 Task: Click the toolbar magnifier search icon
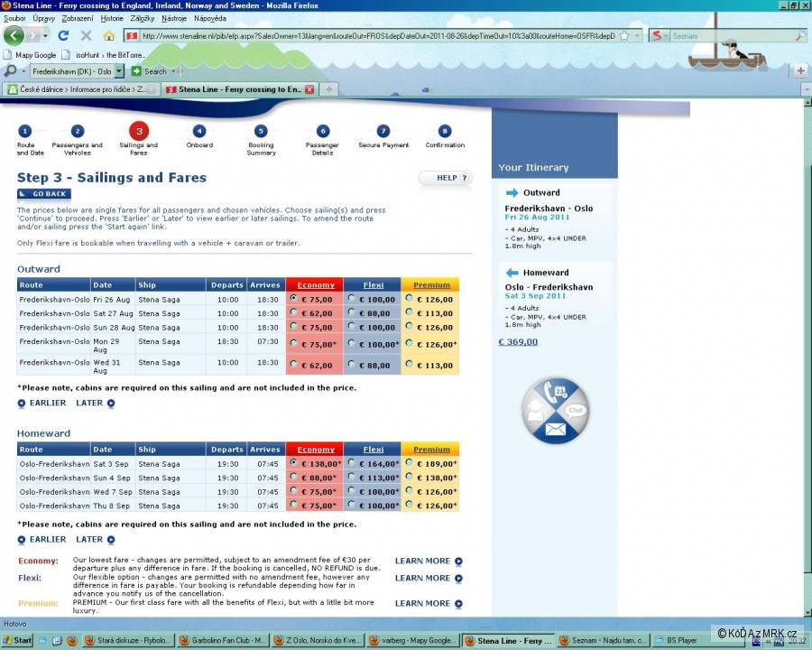tap(10, 71)
